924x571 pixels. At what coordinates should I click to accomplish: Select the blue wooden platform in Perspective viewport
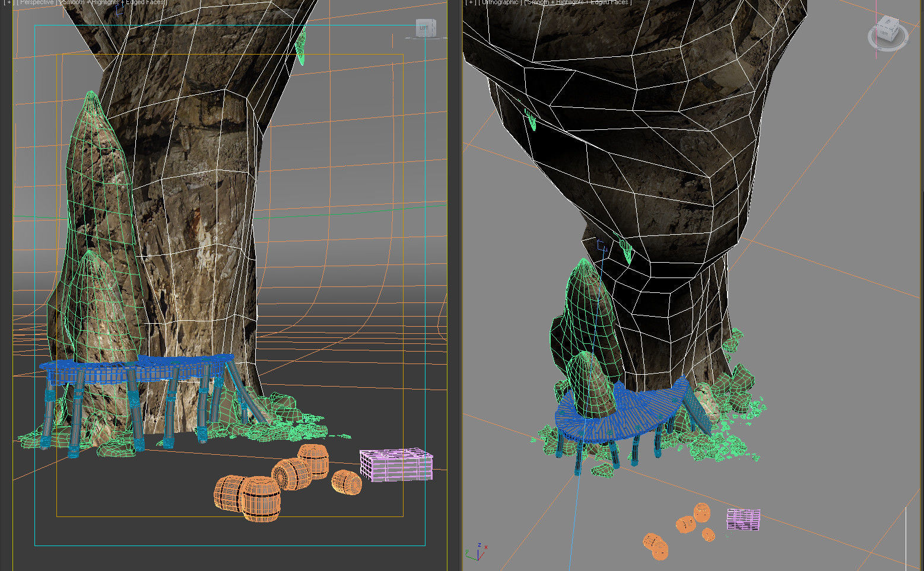tap(138, 368)
